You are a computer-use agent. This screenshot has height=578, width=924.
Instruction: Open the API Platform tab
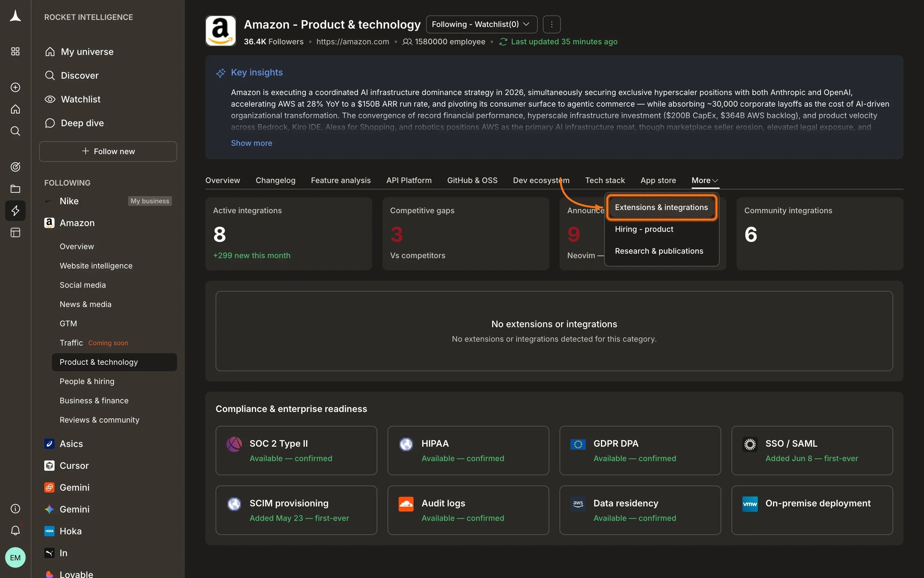pos(408,180)
